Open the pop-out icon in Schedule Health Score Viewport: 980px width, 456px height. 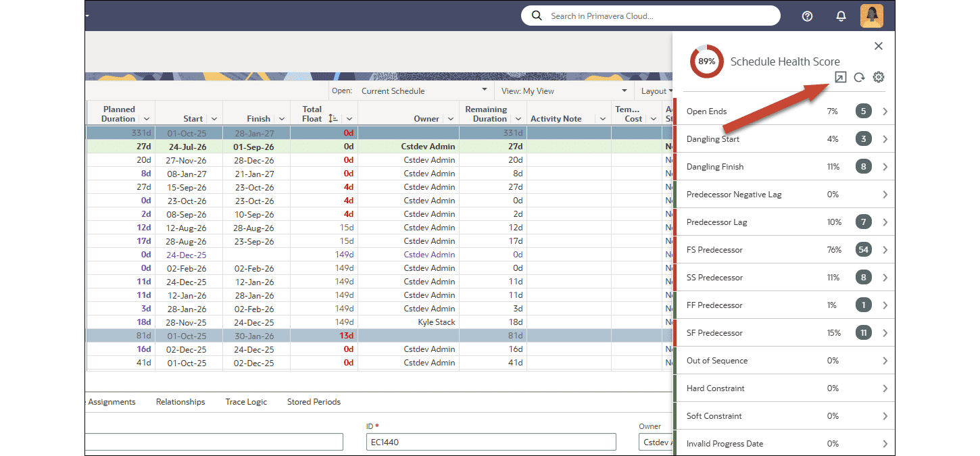click(840, 77)
